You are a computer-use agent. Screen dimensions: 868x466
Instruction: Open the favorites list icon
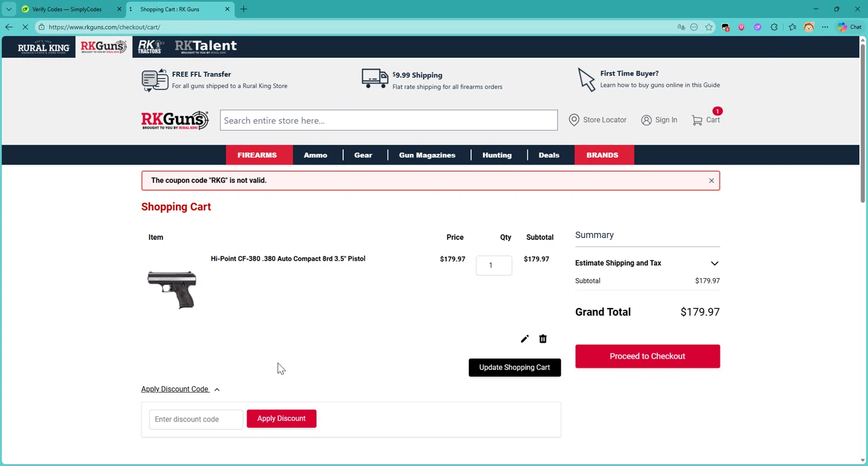[793, 27]
